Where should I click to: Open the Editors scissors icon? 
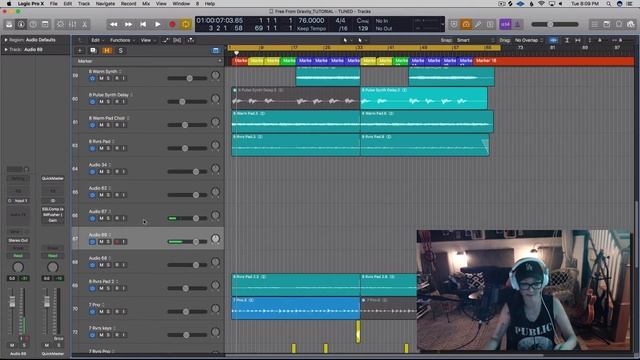[84, 24]
